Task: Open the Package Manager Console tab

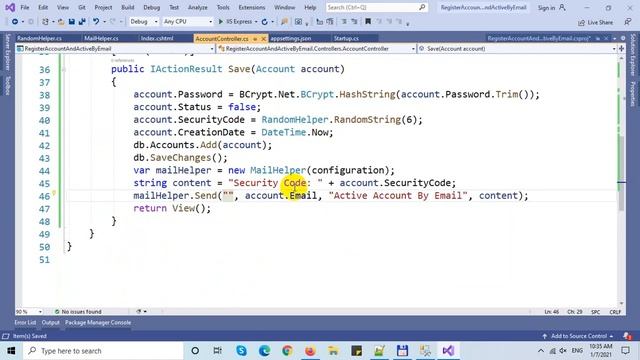Action: coord(98,322)
